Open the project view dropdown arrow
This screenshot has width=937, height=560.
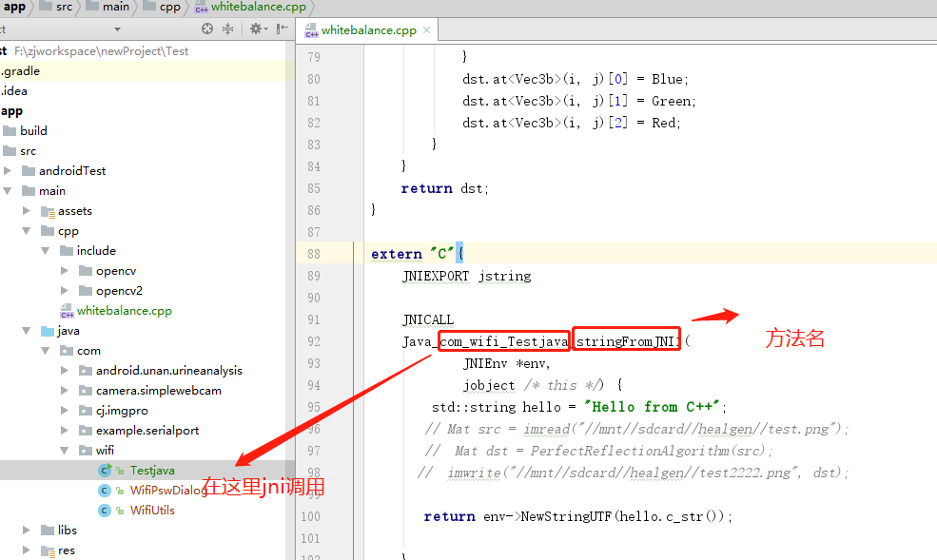pyautogui.click(x=117, y=29)
